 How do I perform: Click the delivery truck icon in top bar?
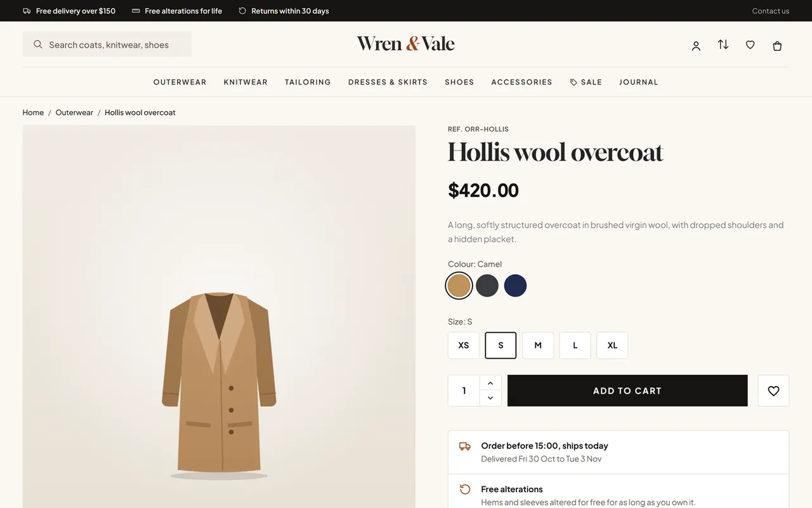click(27, 11)
